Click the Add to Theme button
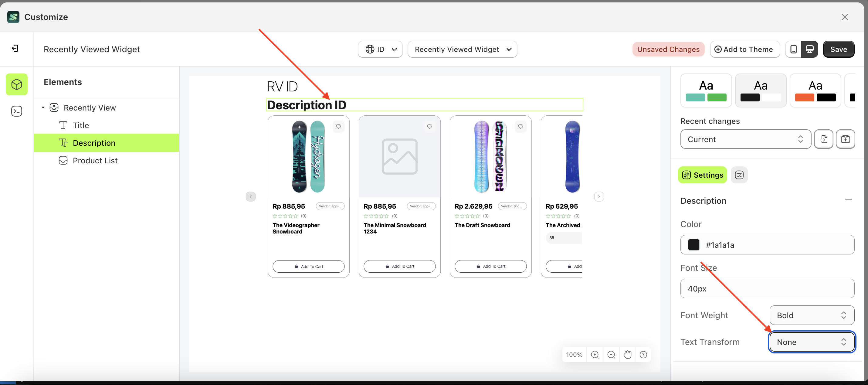 point(745,49)
